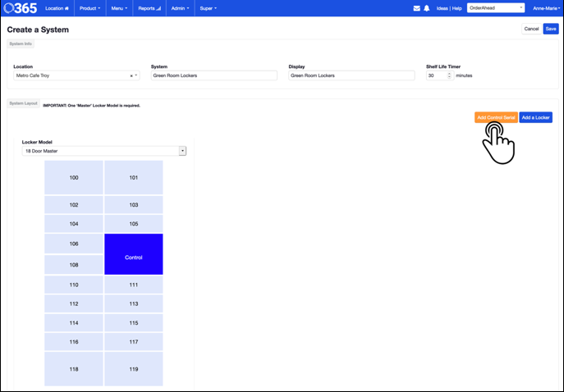Click the Save button

(550, 29)
